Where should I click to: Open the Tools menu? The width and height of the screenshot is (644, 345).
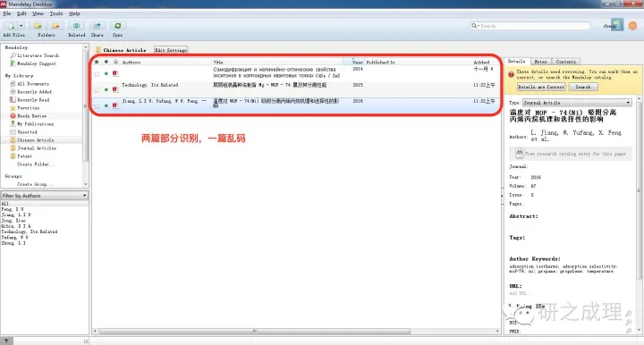56,13
